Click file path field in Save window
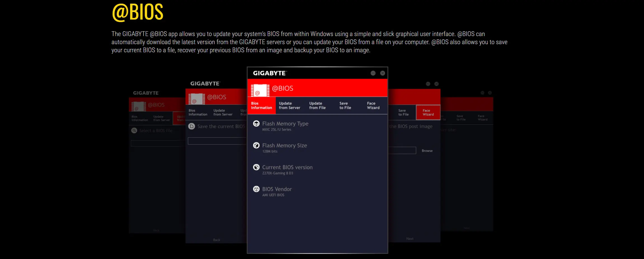The image size is (644, 259). coord(217,141)
